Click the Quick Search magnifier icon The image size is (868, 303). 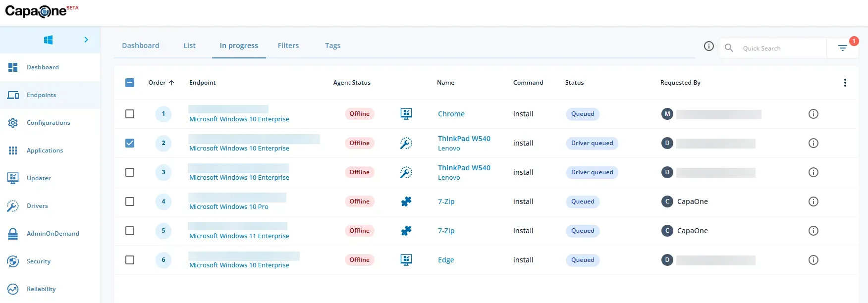[x=729, y=48]
